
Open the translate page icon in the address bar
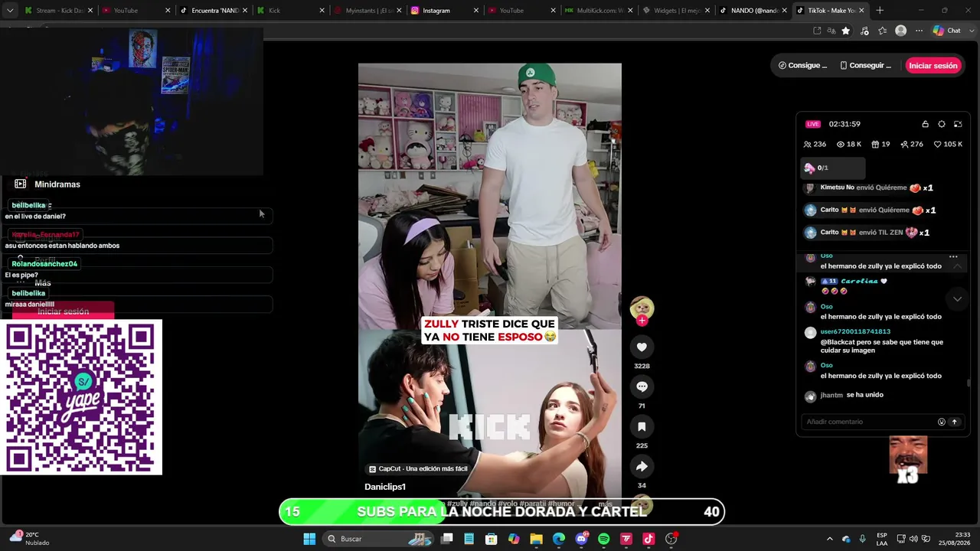tap(831, 31)
